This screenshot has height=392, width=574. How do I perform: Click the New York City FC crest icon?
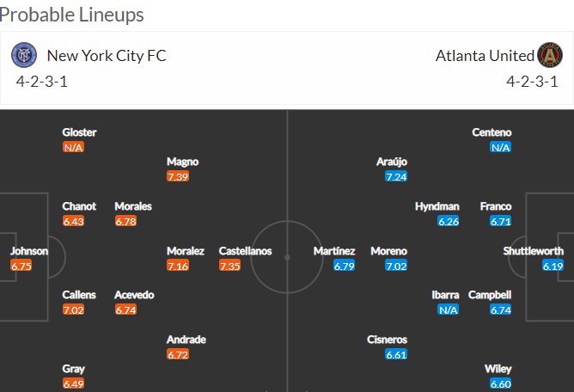[x=24, y=55]
